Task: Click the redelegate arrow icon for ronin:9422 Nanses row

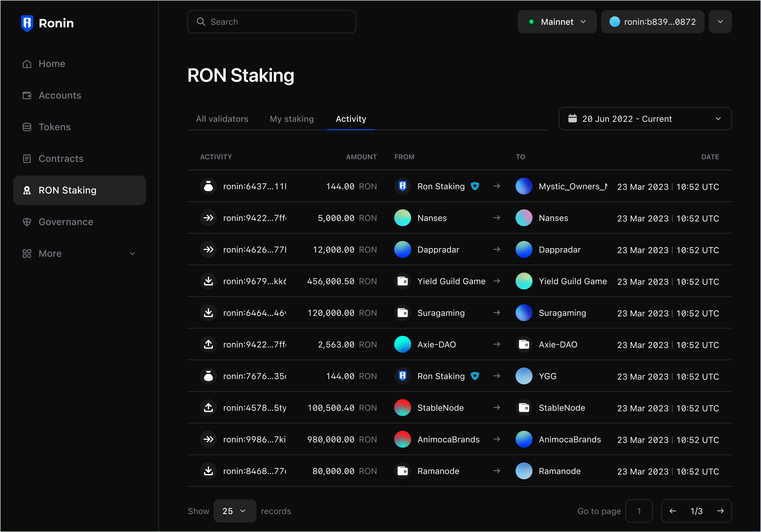Action: (x=208, y=218)
